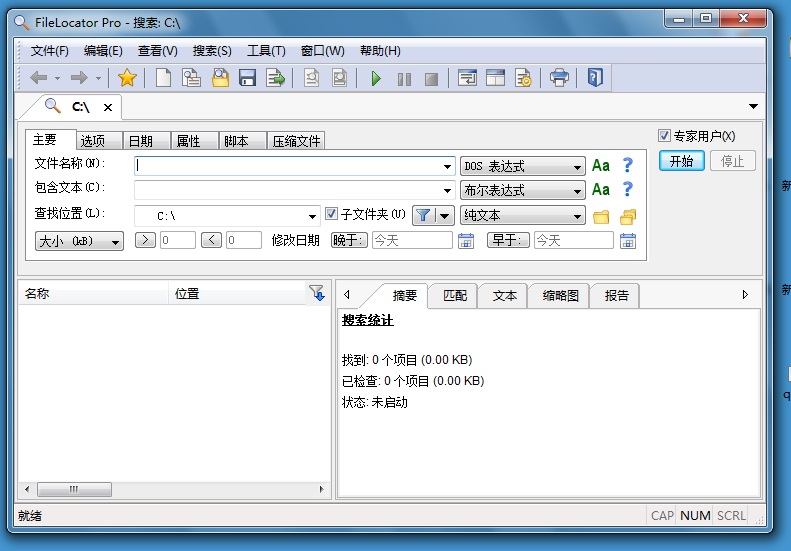Toggle the 晚于 date button
The image size is (791, 551).
click(x=349, y=240)
